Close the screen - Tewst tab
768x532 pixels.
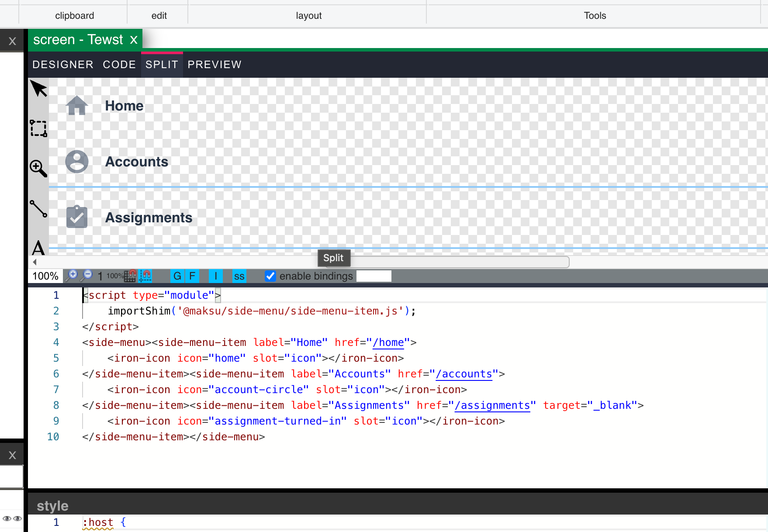(x=134, y=40)
